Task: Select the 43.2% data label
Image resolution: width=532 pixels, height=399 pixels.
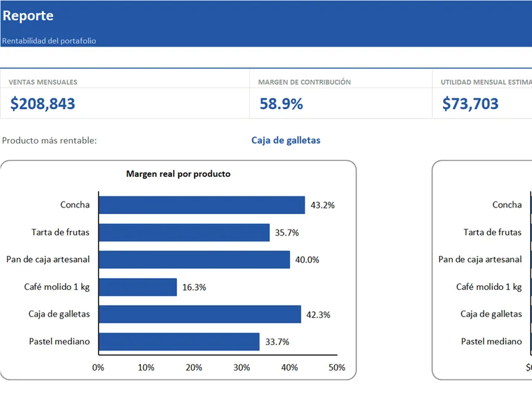Action: click(x=323, y=205)
